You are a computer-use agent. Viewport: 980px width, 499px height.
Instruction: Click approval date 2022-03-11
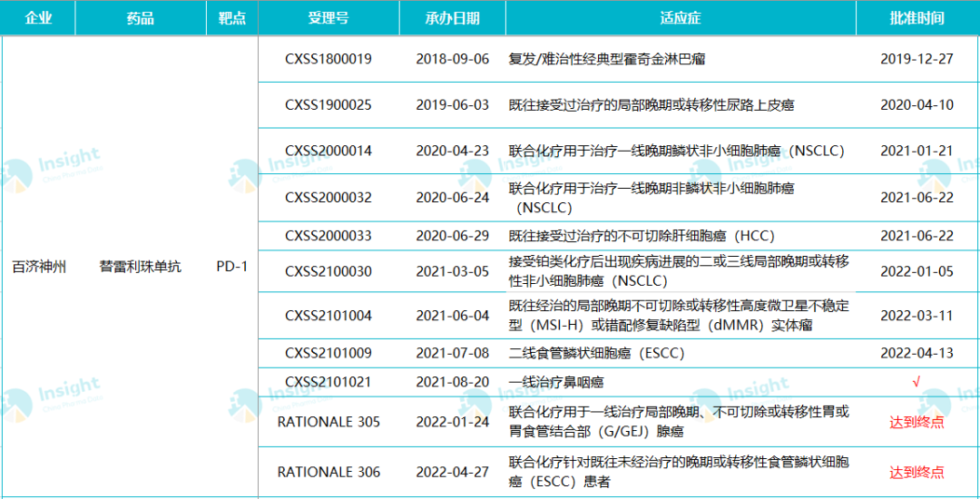[x=916, y=316]
